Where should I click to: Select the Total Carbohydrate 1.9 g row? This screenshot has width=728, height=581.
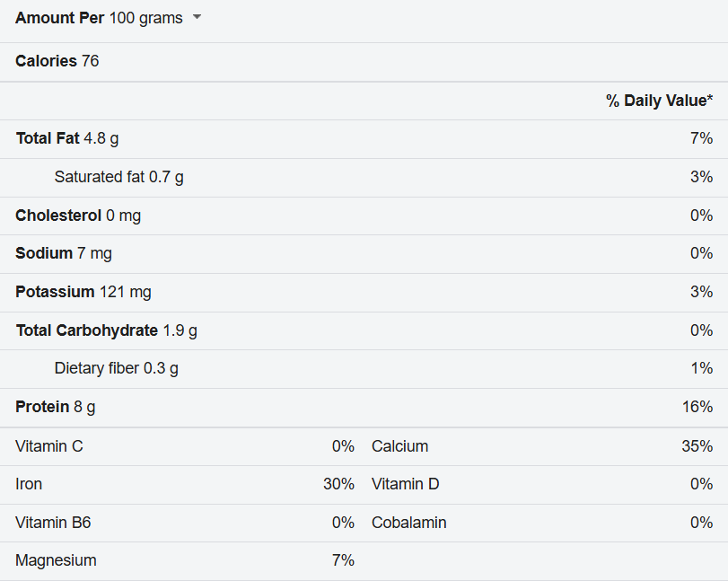point(364,330)
